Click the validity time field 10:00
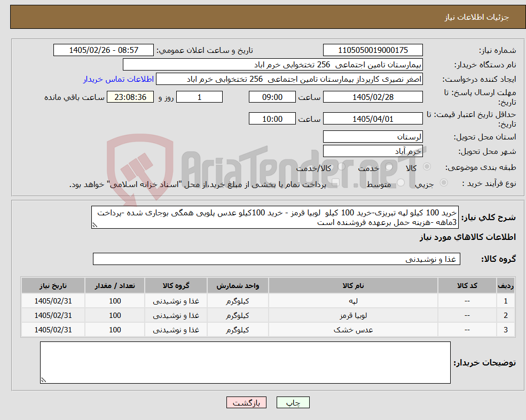 (x=272, y=119)
